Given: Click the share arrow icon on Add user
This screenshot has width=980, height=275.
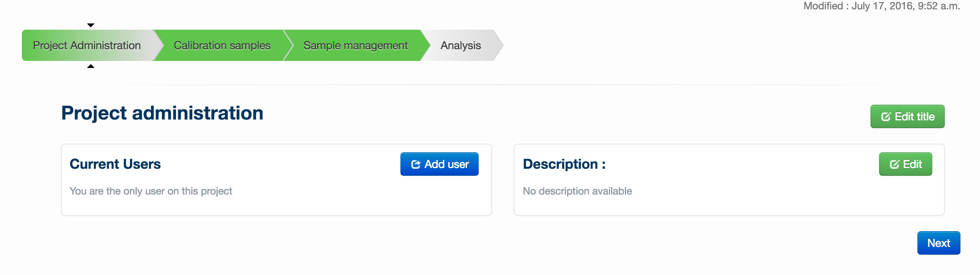Looking at the screenshot, I should [x=416, y=164].
